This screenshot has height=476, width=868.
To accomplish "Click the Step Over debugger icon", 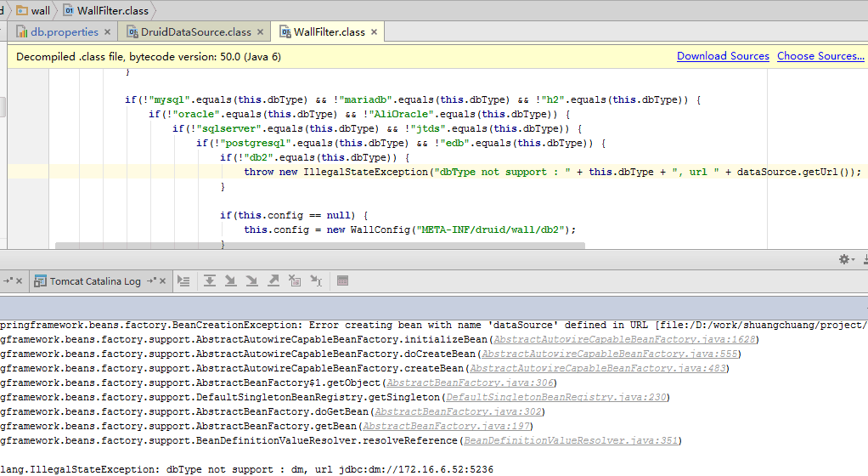I will coord(209,281).
